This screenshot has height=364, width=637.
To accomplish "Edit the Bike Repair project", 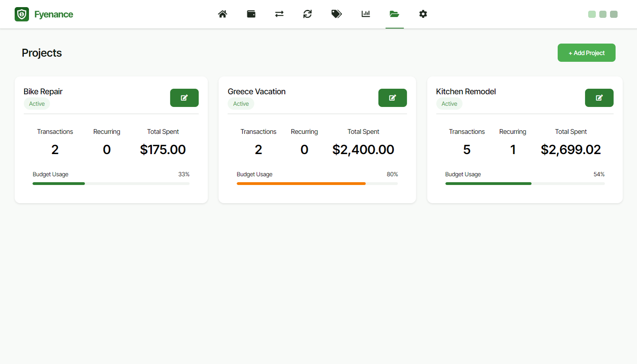I will point(184,97).
